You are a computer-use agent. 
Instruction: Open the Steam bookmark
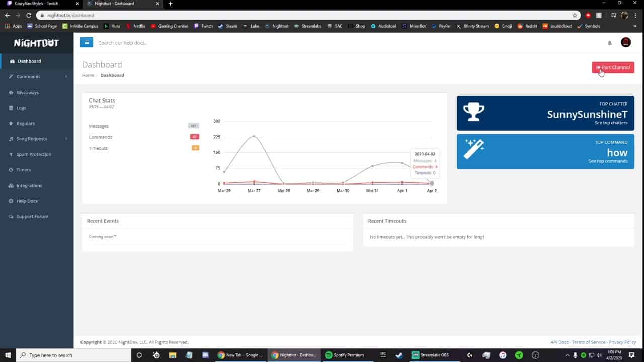tap(227, 26)
